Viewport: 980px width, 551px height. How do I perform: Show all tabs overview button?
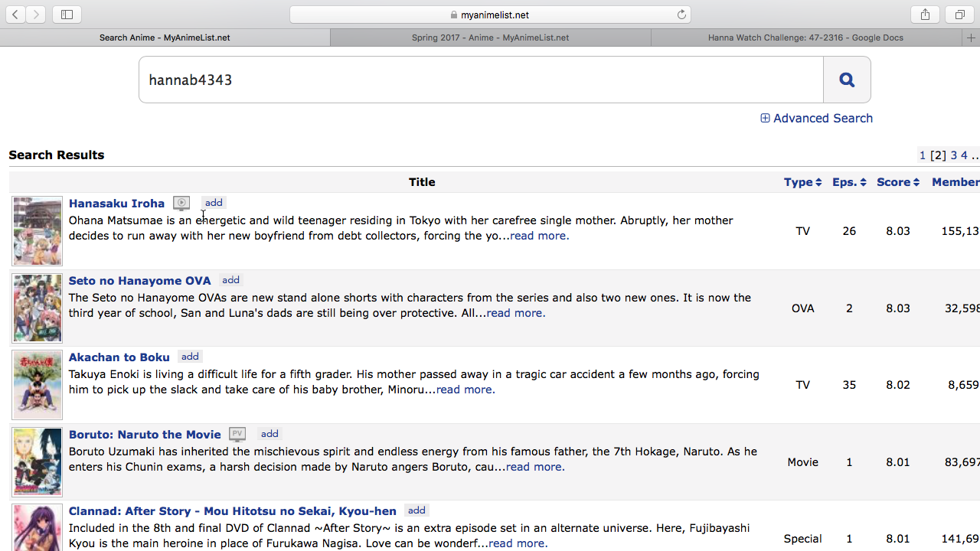[x=959, y=15]
